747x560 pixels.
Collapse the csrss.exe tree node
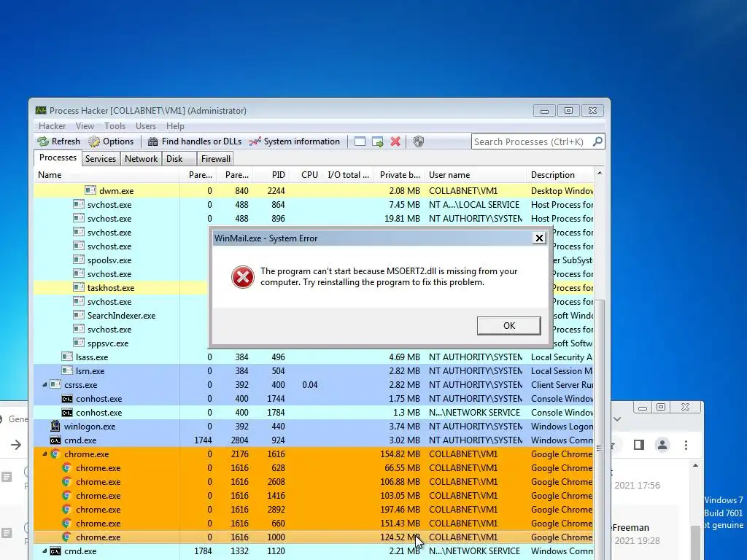(x=44, y=385)
